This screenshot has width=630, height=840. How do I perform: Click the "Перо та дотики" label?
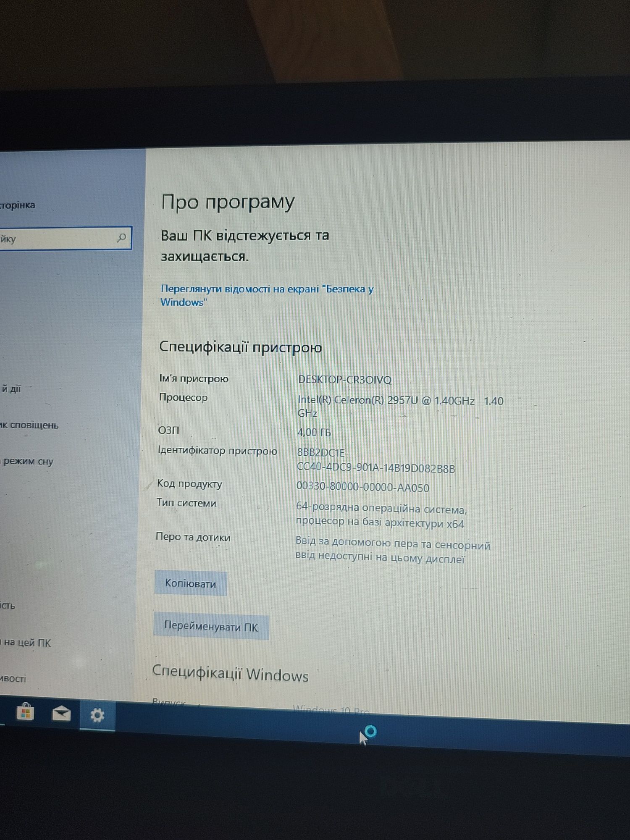click(193, 537)
